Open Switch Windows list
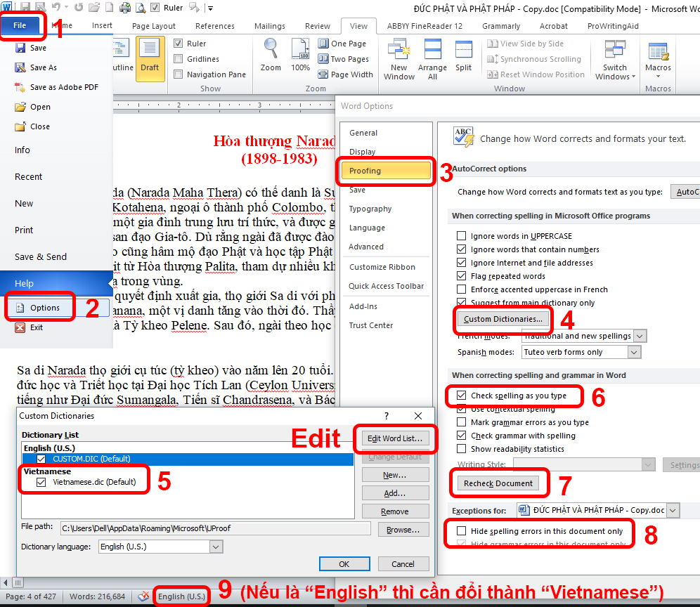 615,59
